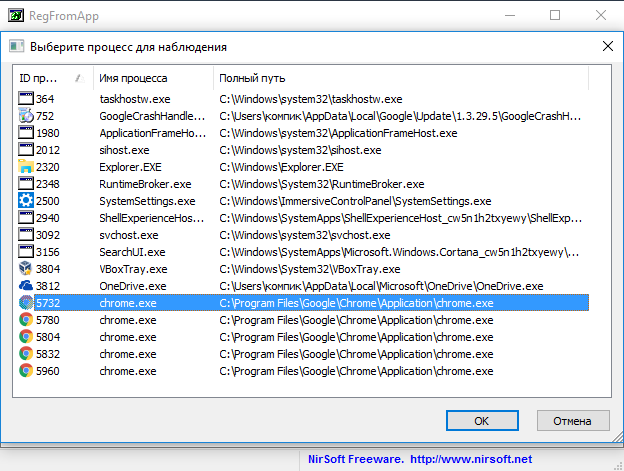The height and width of the screenshot is (471, 624).
Task: Click the SearchUI icon for PID 3156
Action: point(26,252)
